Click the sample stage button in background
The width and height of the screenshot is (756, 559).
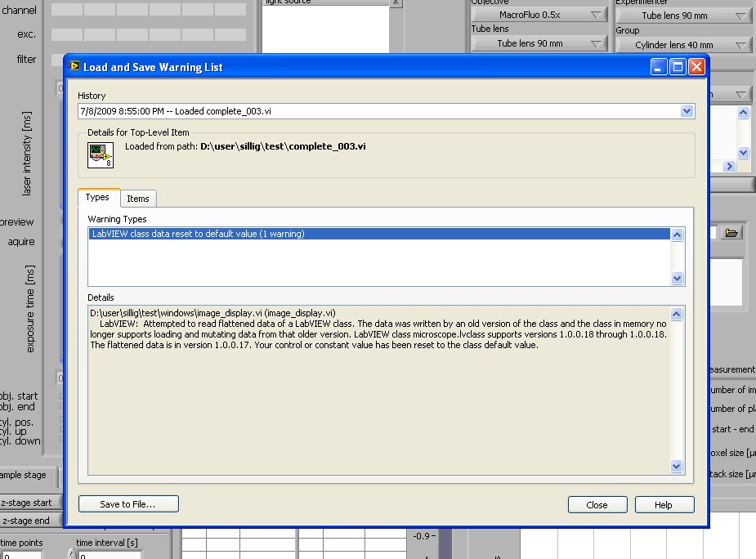pyautogui.click(x=28, y=475)
